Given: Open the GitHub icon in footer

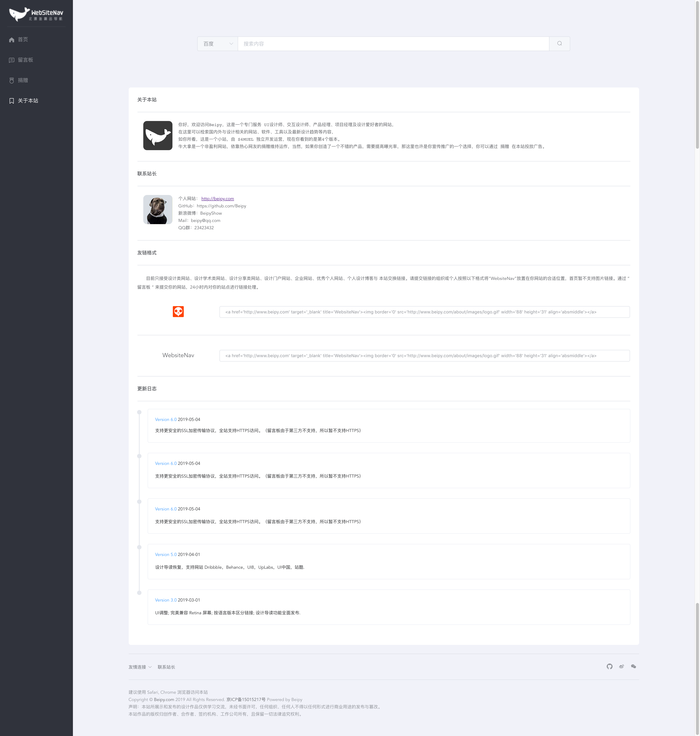Looking at the screenshot, I should coord(609,666).
